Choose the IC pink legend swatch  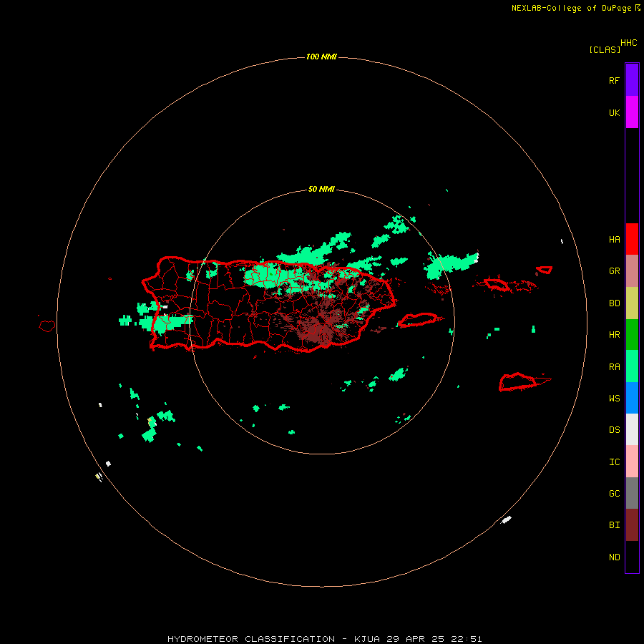pos(632,462)
